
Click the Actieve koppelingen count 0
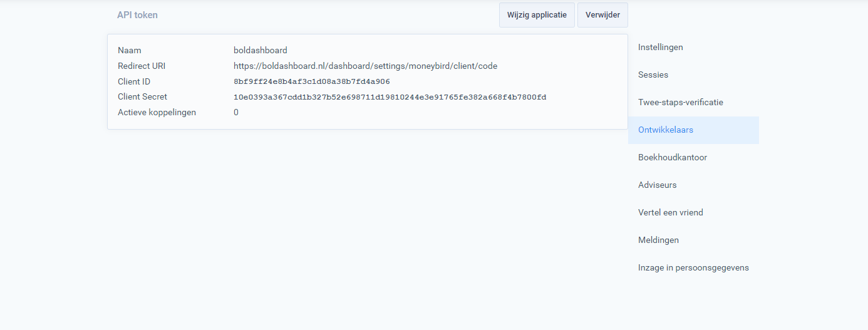tap(236, 112)
